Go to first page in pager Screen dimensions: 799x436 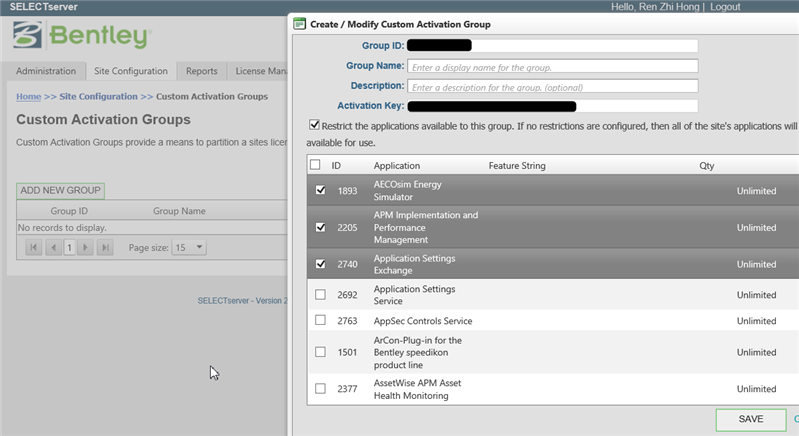click(33, 247)
